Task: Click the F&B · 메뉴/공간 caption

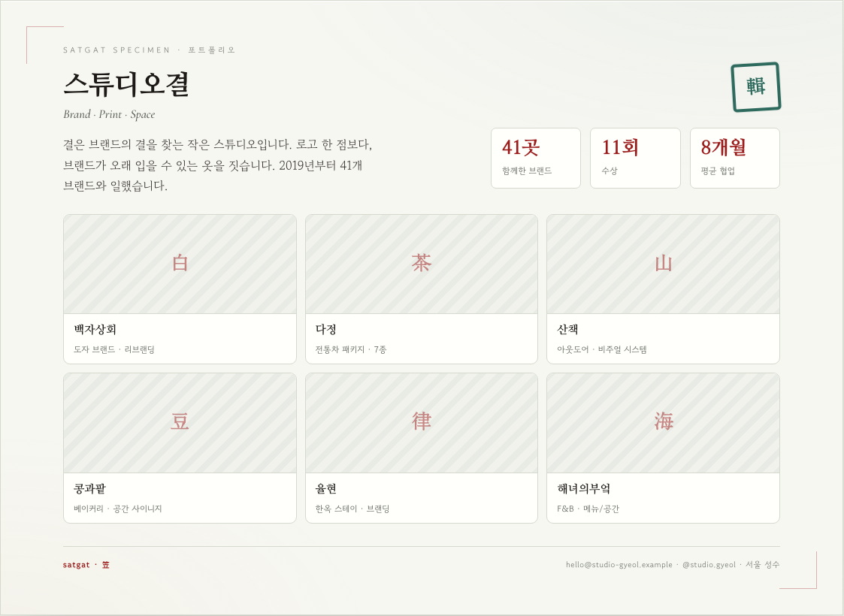Action: [588, 509]
